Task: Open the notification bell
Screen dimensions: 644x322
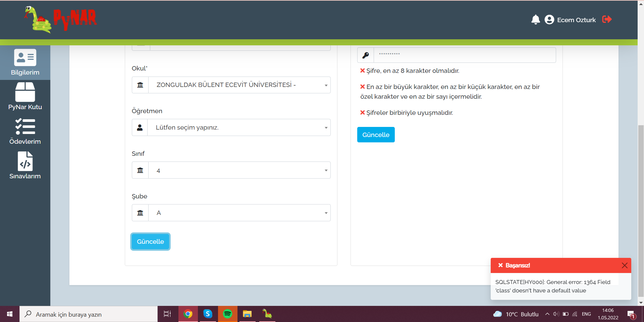Action: tap(536, 19)
